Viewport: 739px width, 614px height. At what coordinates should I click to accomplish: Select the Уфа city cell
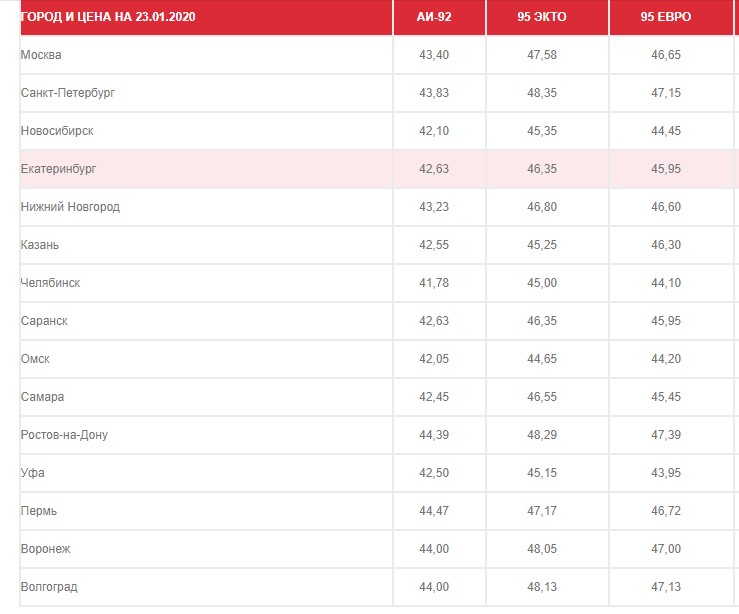[x=206, y=473]
